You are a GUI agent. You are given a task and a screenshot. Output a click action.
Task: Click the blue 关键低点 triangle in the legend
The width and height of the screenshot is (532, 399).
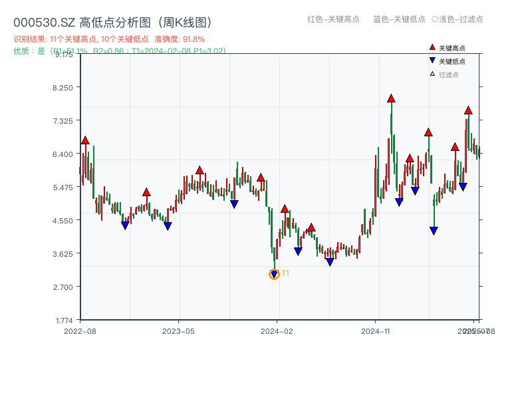[x=432, y=59]
